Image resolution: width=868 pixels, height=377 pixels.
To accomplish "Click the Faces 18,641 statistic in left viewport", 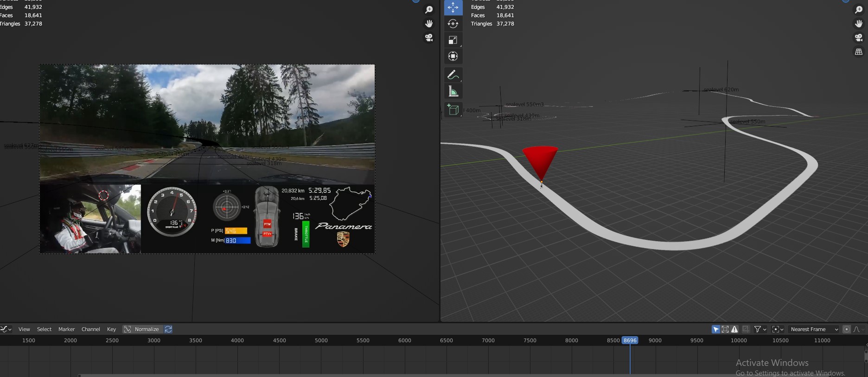I will (21, 15).
